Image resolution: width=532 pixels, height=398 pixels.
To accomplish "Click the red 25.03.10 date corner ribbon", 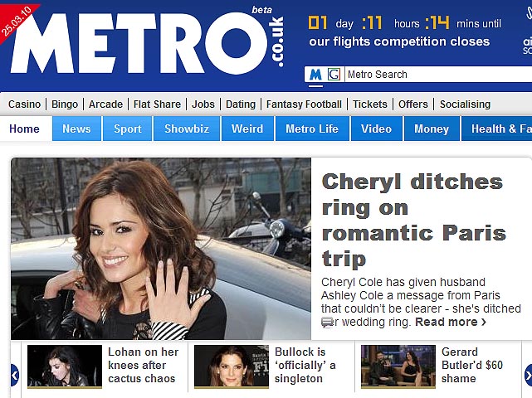I will (x=15, y=21).
